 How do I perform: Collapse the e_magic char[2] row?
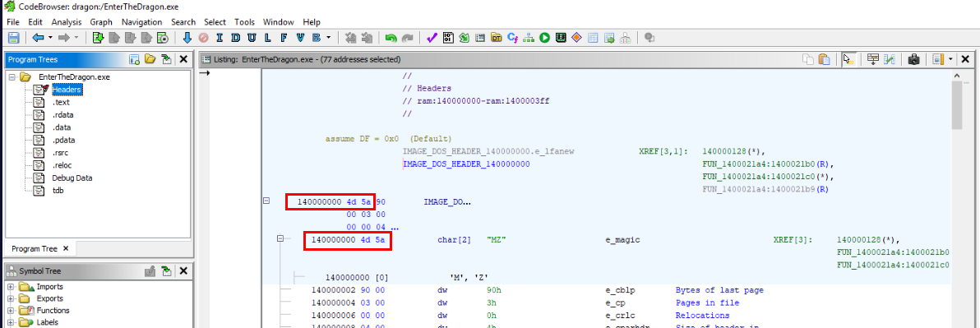[280, 238]
